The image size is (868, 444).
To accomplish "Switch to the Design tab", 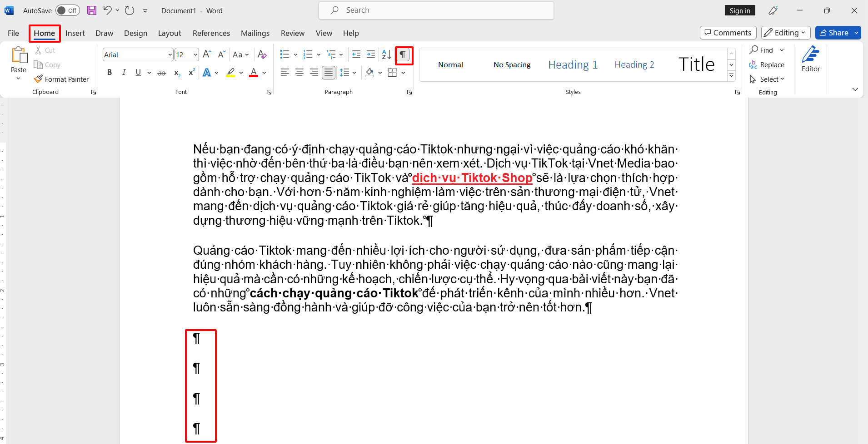I will 135,33.
